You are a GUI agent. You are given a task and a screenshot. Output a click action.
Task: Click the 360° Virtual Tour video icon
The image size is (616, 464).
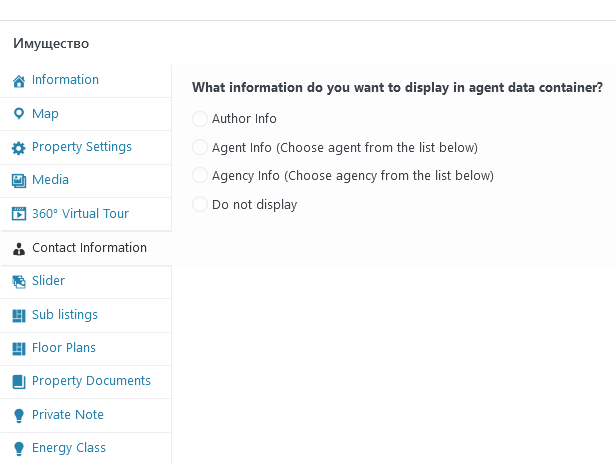point(18,214)
